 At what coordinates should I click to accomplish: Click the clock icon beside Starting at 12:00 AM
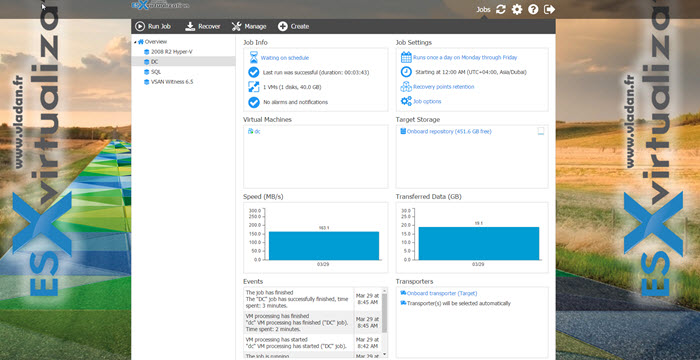[x=406, y=72]
